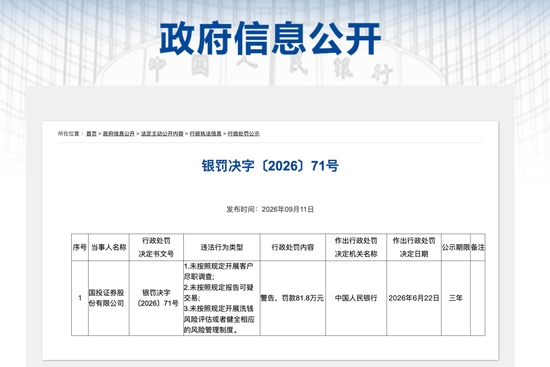Screen dimensions: 550x367
Task: Open 行政处罚公示 breadcrumb link
Action: coord(244,134)
